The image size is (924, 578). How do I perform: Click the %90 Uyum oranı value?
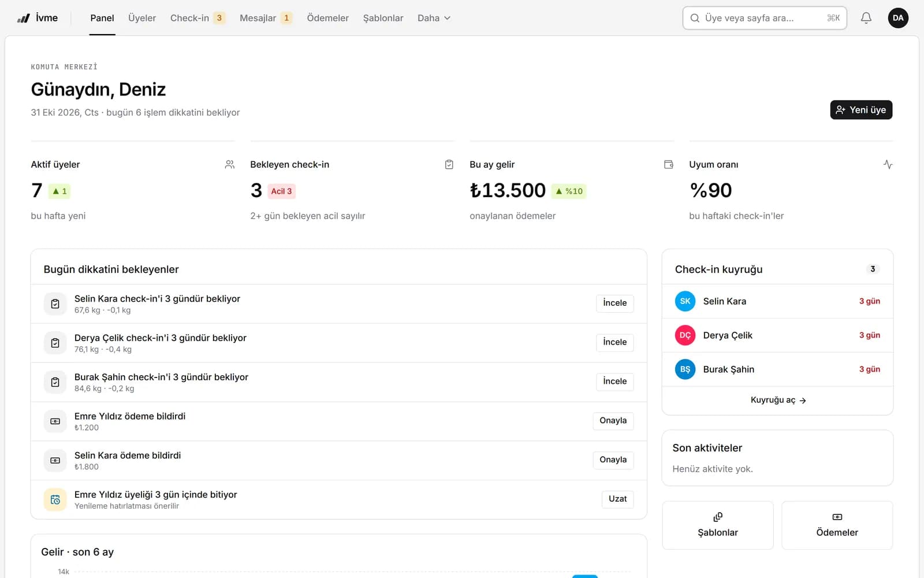pos(711,191)
